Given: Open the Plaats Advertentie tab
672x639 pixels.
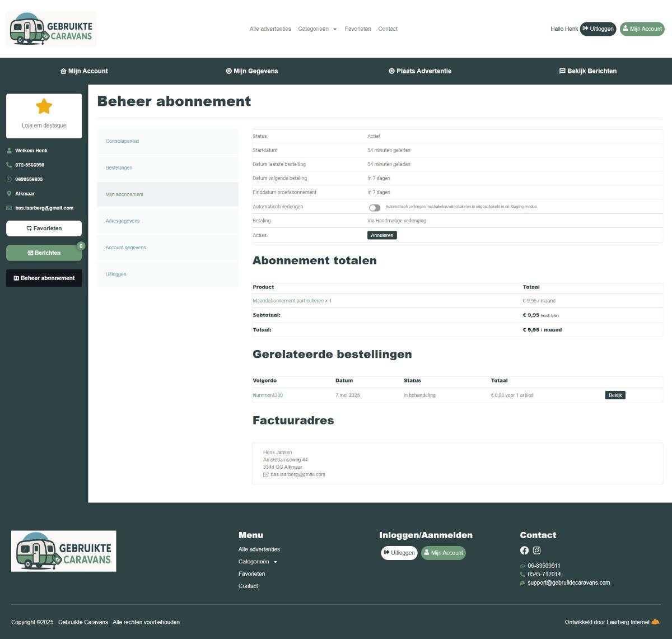Looking at the screenshot, I should (420, 71).
